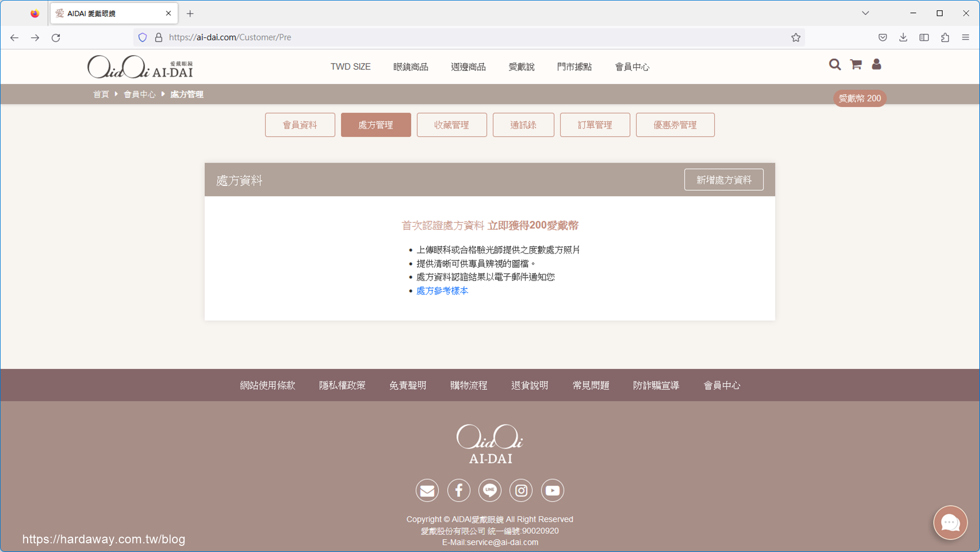Open 隱私權政策 footer link
980x552 pixels.
342,386
